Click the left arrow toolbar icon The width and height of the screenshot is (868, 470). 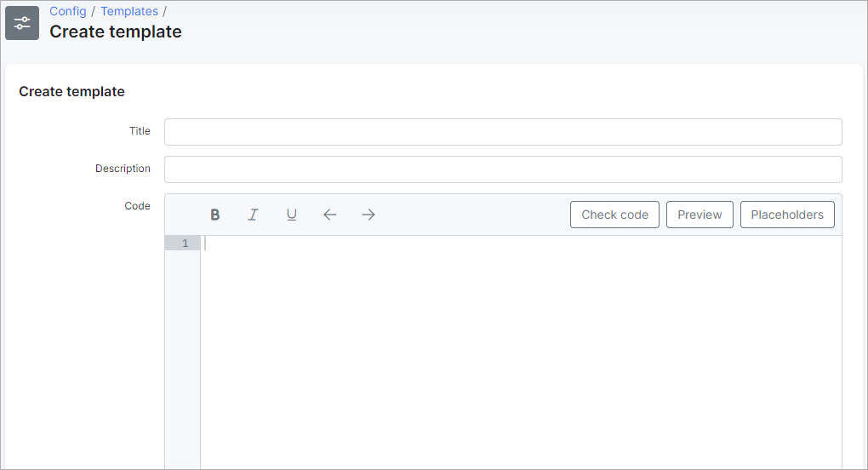[x=330, y=215]
